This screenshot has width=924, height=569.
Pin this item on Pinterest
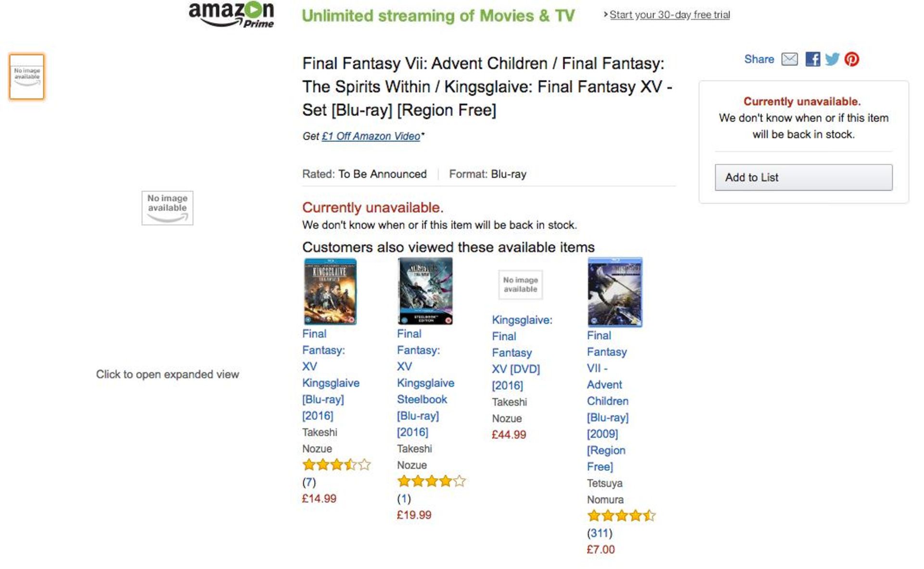[852, 59]
